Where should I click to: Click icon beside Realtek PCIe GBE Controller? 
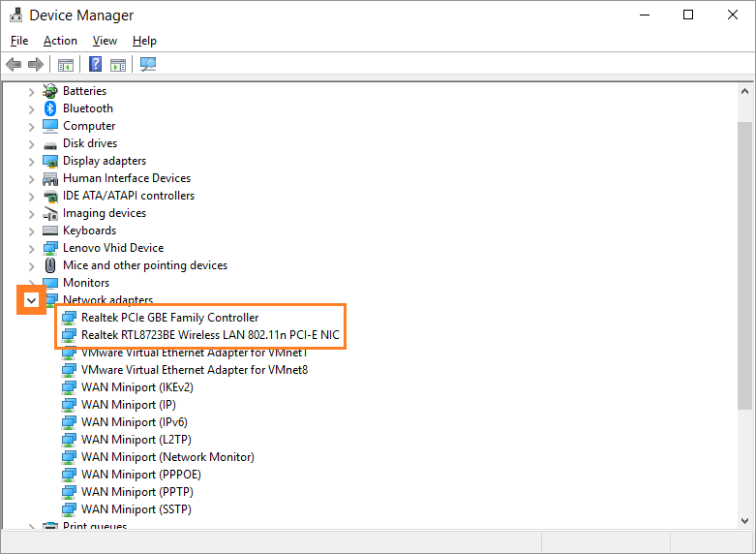coord(69,318)
